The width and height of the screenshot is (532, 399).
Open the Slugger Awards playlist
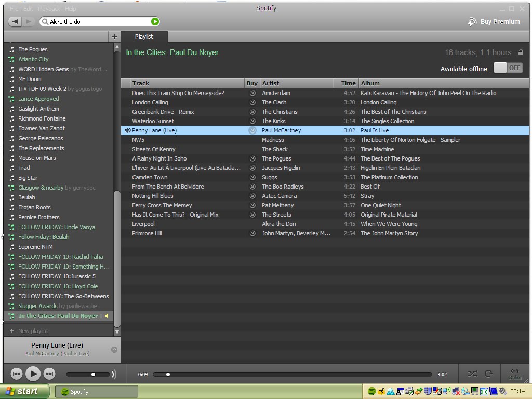[37, 306]
